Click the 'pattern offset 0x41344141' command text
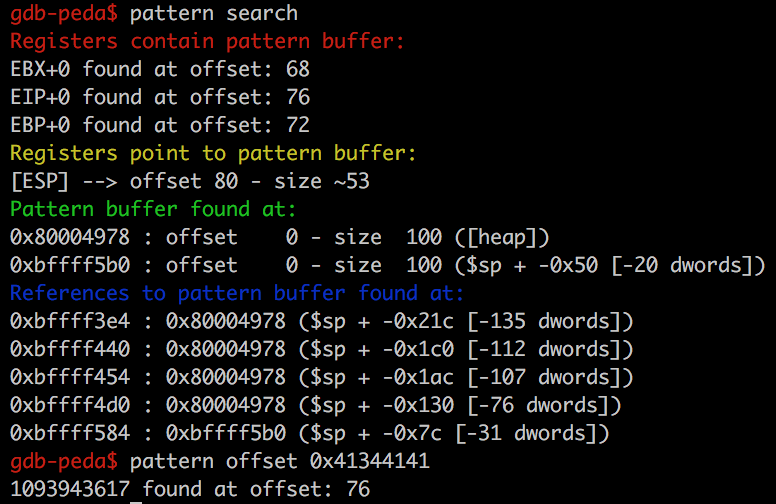This screenshot has height=504, width=776. (x=280, y=462)
